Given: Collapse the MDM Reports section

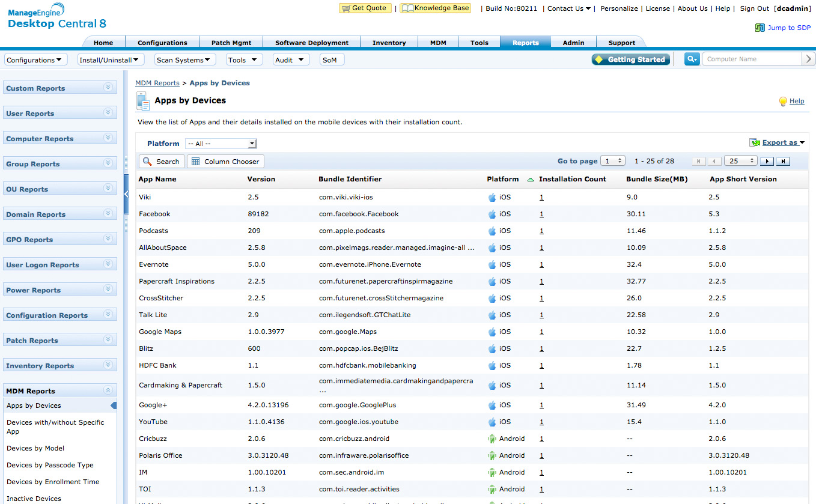Looking at the screenshot, I should tap(108, 390).
